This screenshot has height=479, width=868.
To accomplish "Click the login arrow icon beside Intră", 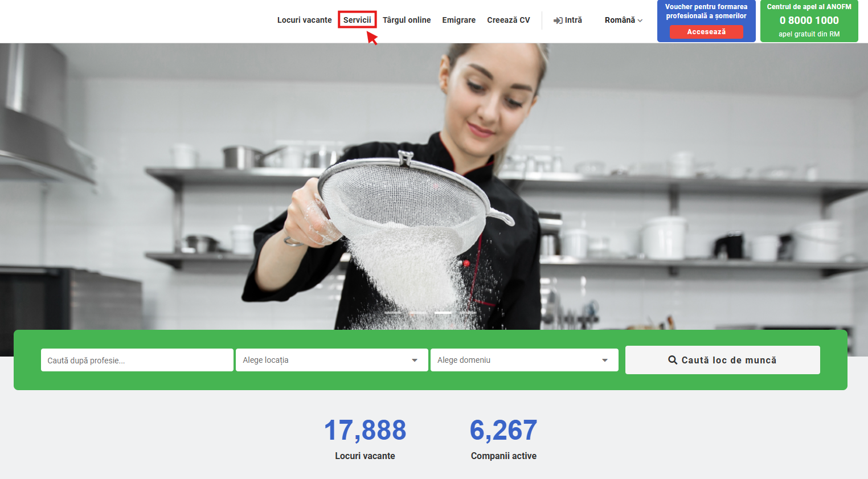I will (558, 21).
